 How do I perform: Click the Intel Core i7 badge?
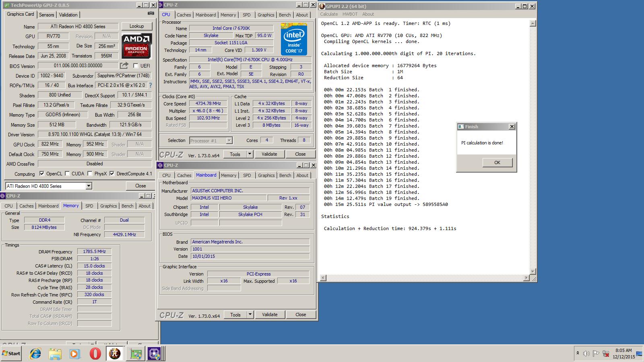click(x=294, y=39)
